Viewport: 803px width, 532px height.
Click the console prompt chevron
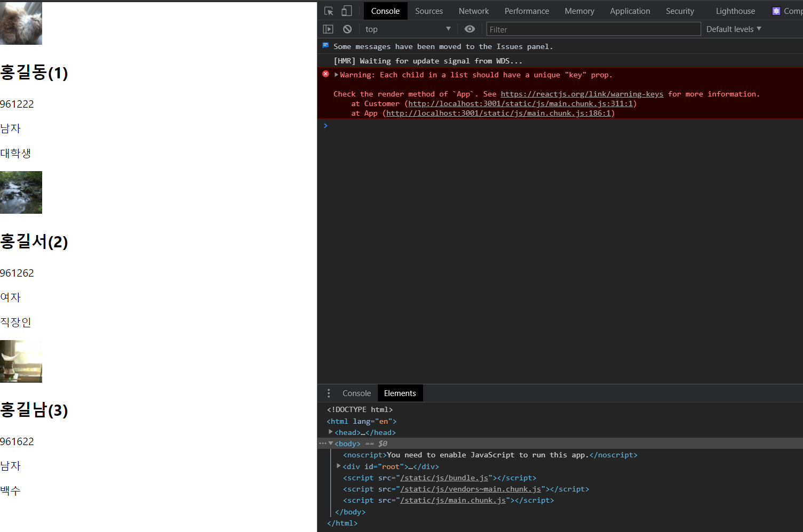325,126
